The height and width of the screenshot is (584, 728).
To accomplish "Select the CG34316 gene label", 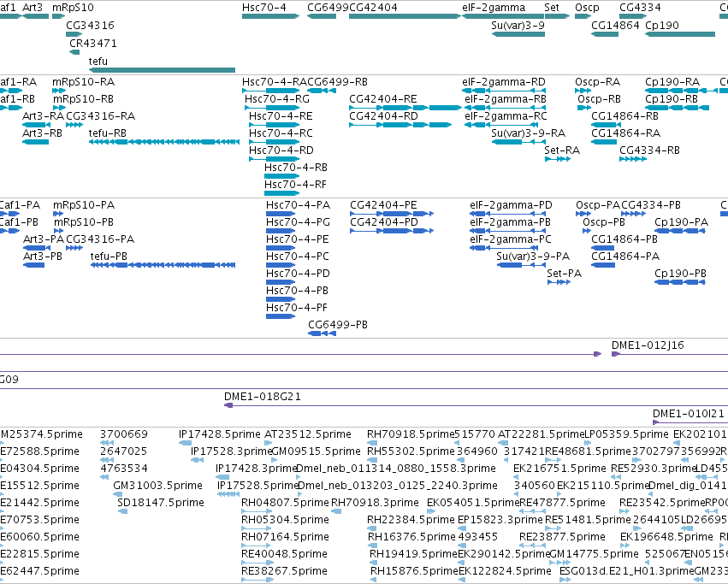I will 90,25.
